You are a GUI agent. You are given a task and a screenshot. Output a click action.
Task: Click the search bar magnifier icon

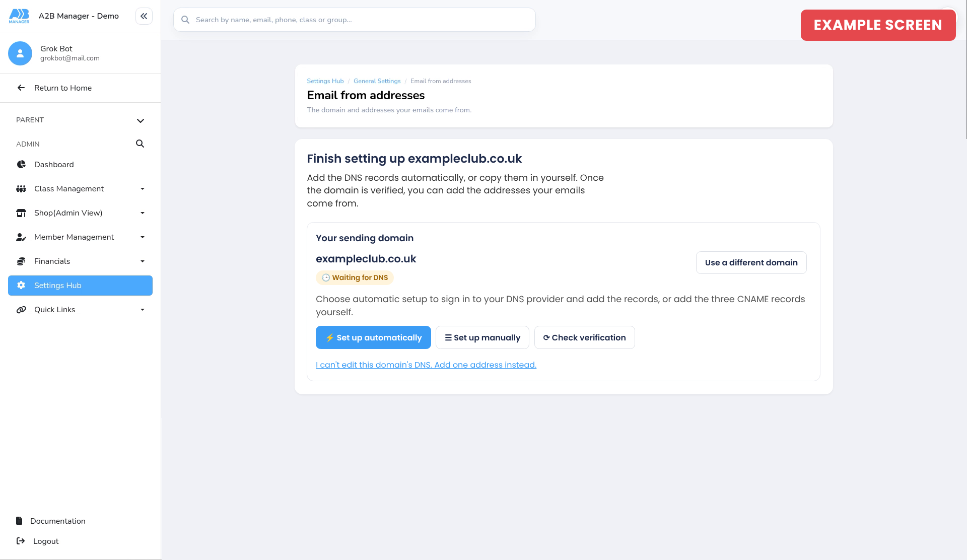185,20
